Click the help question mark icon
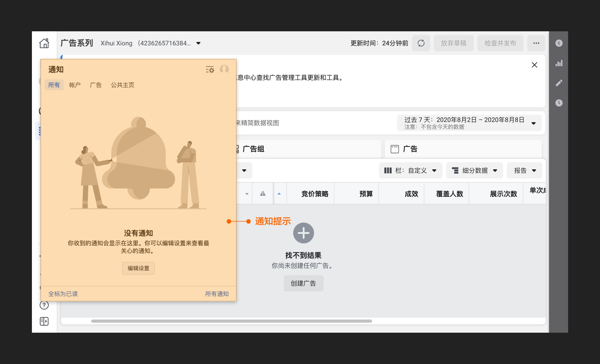The width and height of the screenshot is (600, 364). click(x=44, y=305)
